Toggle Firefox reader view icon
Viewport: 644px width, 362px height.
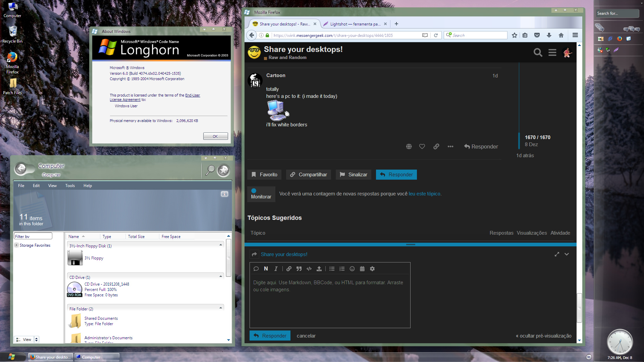pos(425,35)
